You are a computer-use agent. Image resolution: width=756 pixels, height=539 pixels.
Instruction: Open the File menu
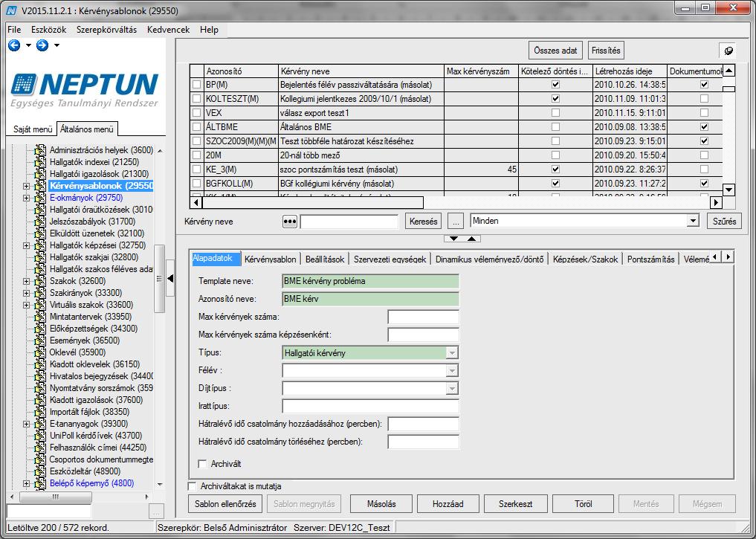click(14, 30)
